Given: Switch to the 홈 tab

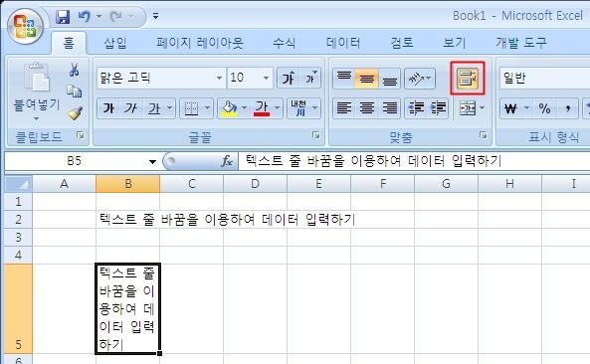Looking at the screenshot, I should coord(69,43).
